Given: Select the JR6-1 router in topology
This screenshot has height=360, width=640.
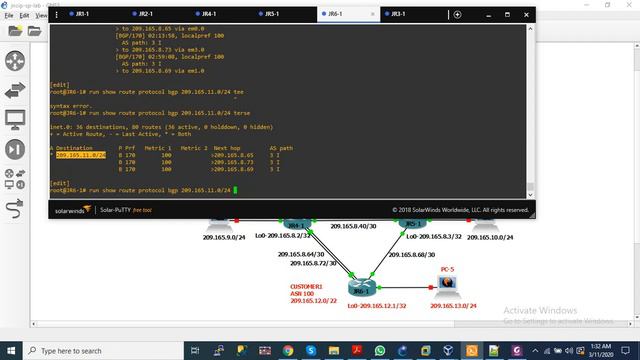Looking at the screenshot, I should tap(362, 287).
